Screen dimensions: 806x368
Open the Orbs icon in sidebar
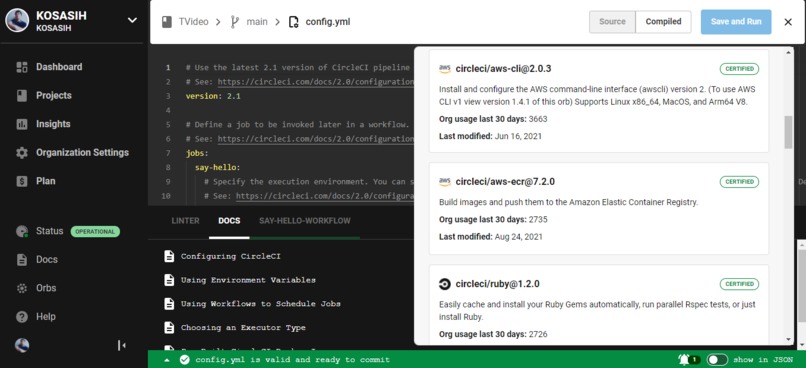[22, 288]
